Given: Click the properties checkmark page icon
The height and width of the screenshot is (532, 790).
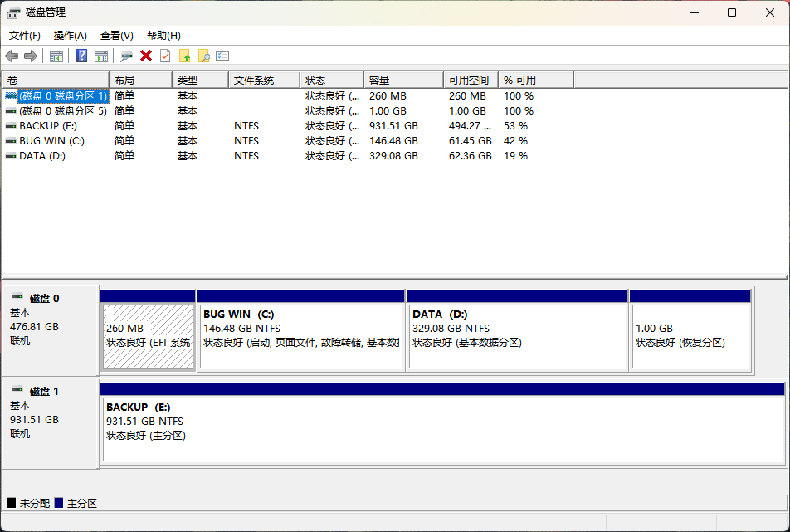Looking at the screenshot, I should tap(165, 56).
